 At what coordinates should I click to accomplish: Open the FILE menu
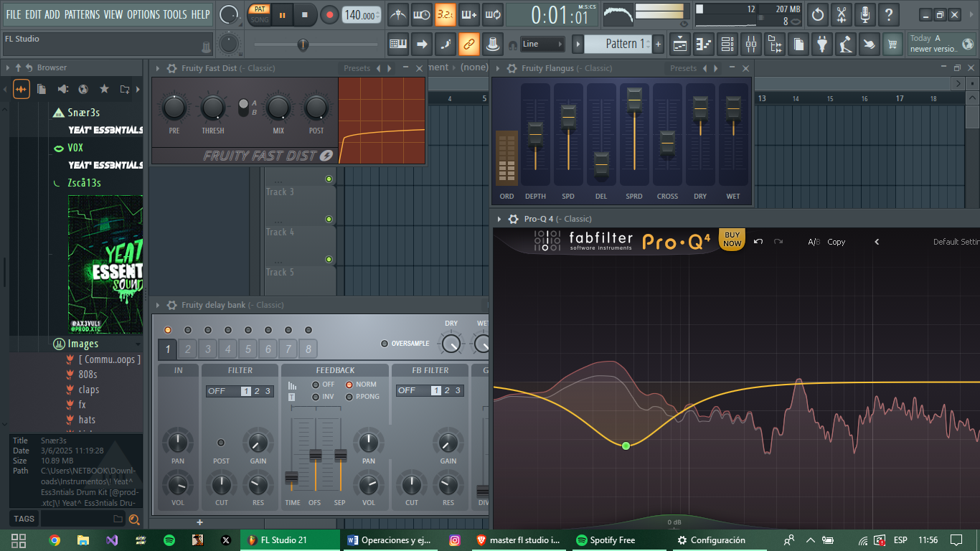coord(14,14)
